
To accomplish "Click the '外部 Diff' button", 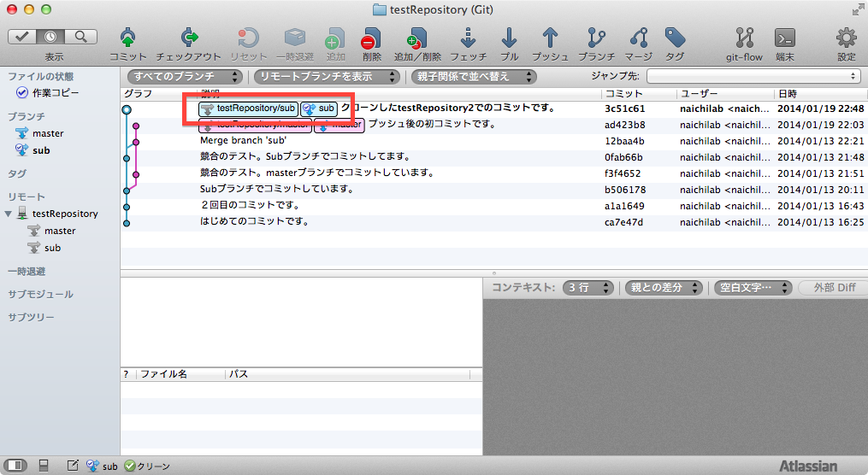I will [834, 288].
